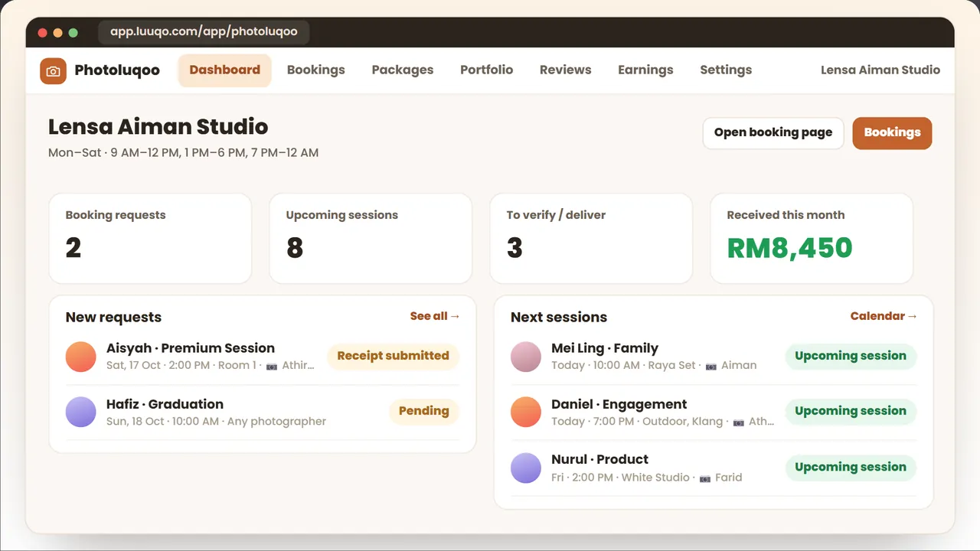Open Lensa Aiman Studio account menu

pos(880,70)
